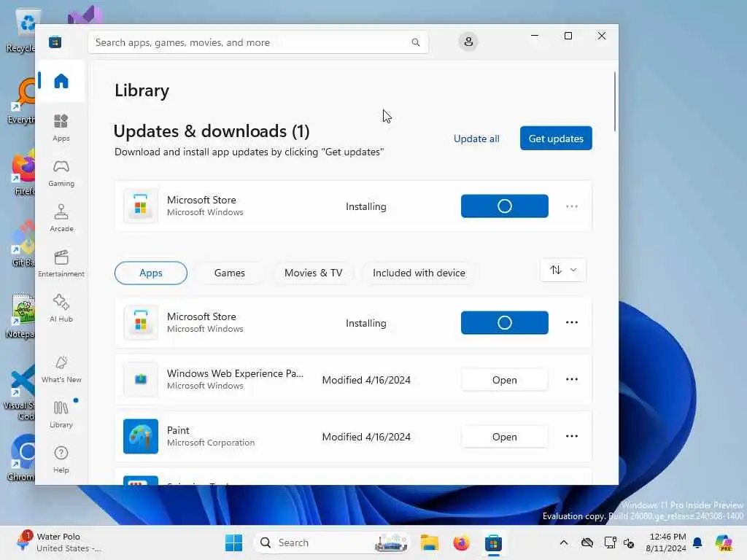Open the user account profile icon
The width and height of the screenshot is (747, 560).
click(468, 42)
